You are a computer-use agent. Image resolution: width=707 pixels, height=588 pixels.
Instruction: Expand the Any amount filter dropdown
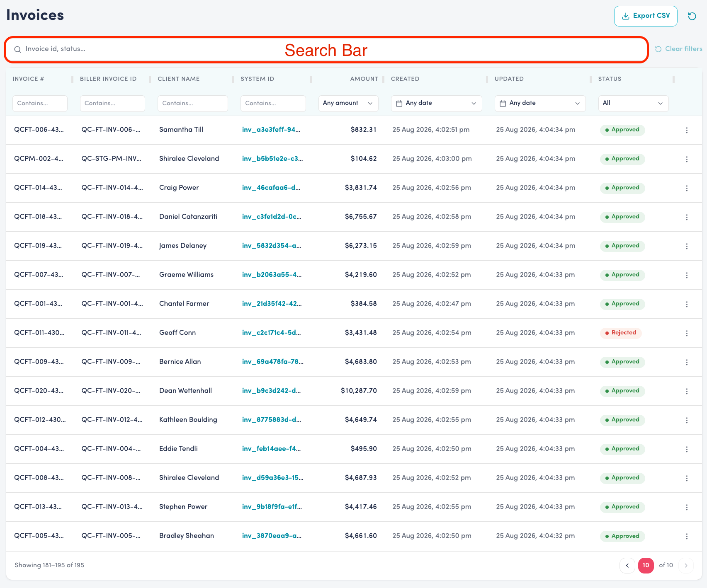(348, 103)
